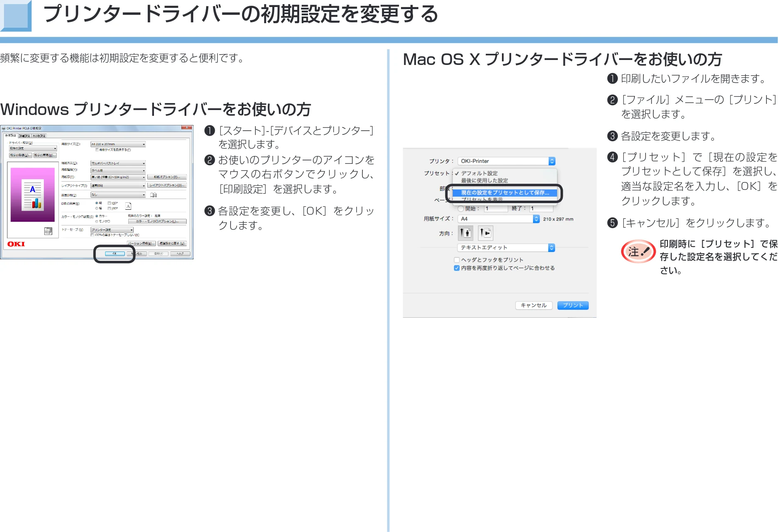Switch to その他設定 tab
The height and width of the screenshot is (532, 778).
coord(39,136)
